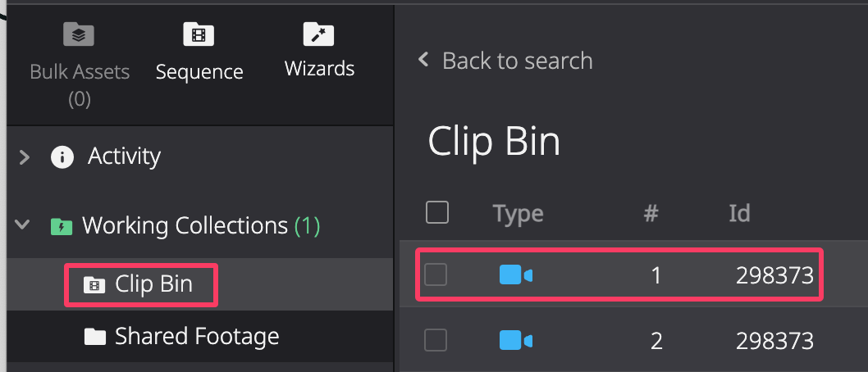Click the Activity info icon

coord(62,157)
